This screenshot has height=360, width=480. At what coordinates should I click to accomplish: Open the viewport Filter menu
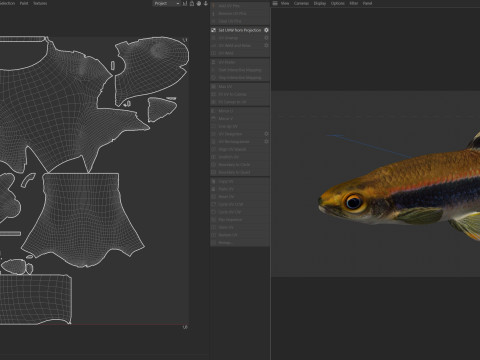tap(354, 3)
